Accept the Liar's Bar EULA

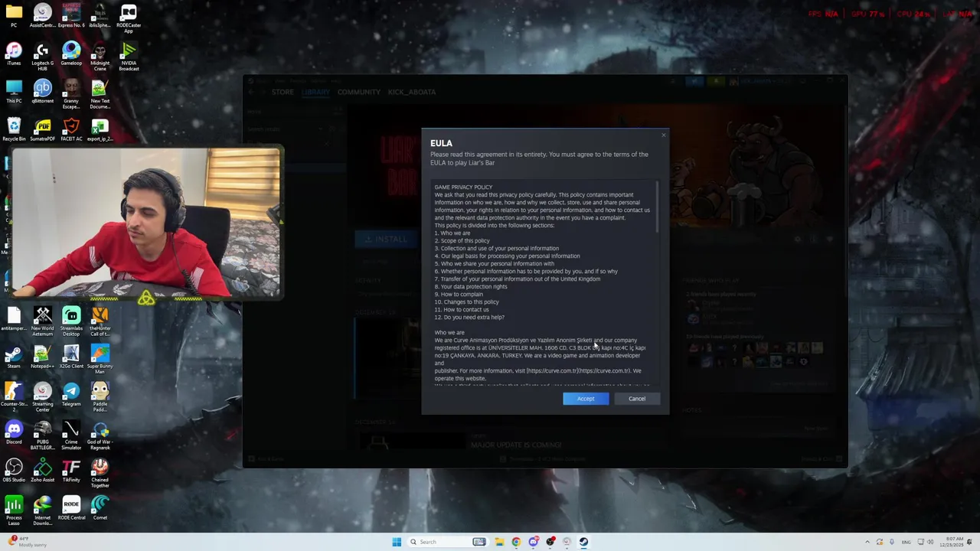586,399
